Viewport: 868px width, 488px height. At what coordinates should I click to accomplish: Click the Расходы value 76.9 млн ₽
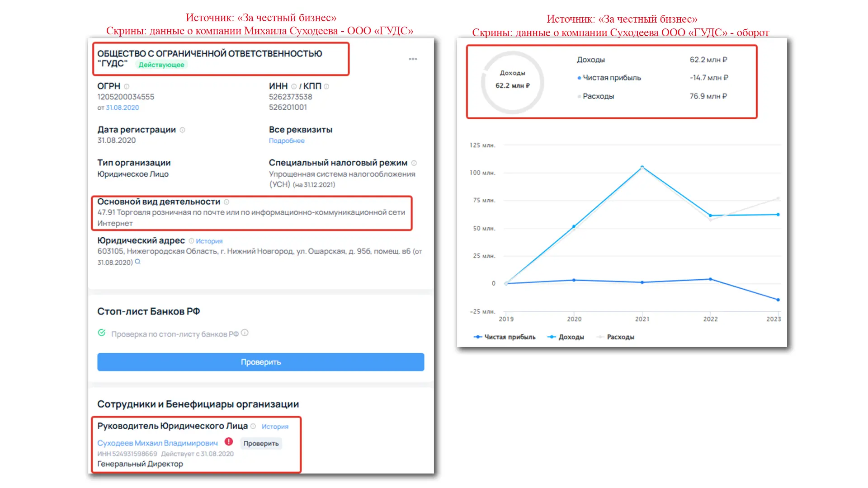click(x=708, y=96)
